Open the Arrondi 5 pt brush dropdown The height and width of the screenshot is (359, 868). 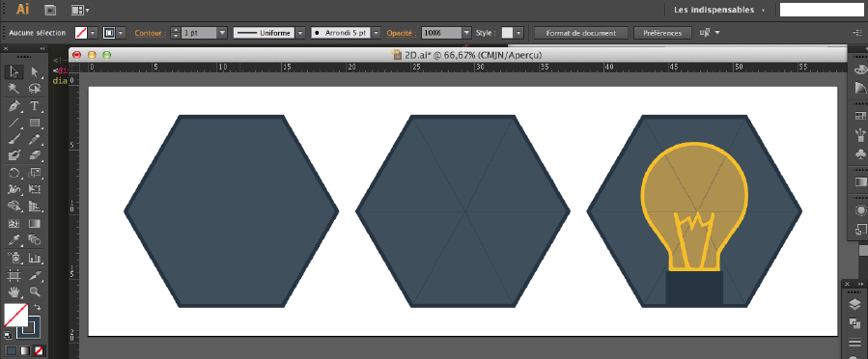tap(377, 33)
